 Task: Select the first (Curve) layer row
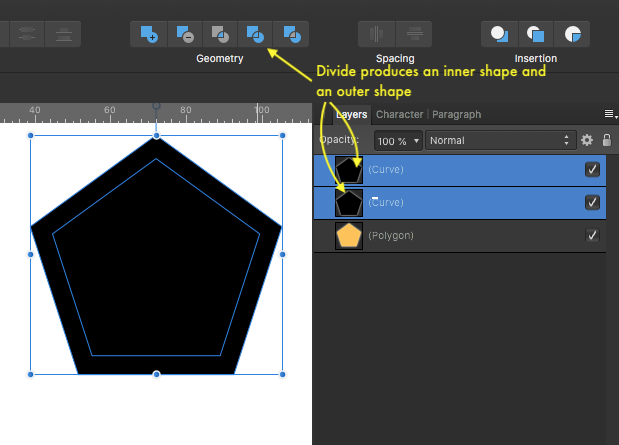pyautogui.click(x=460, y=170)
